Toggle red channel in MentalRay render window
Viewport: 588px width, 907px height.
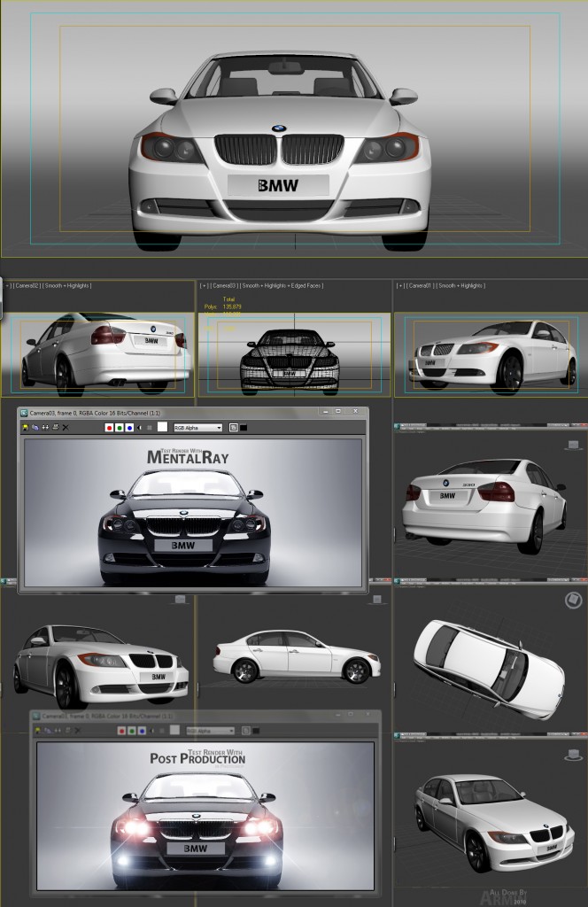(x=109, y=428)
